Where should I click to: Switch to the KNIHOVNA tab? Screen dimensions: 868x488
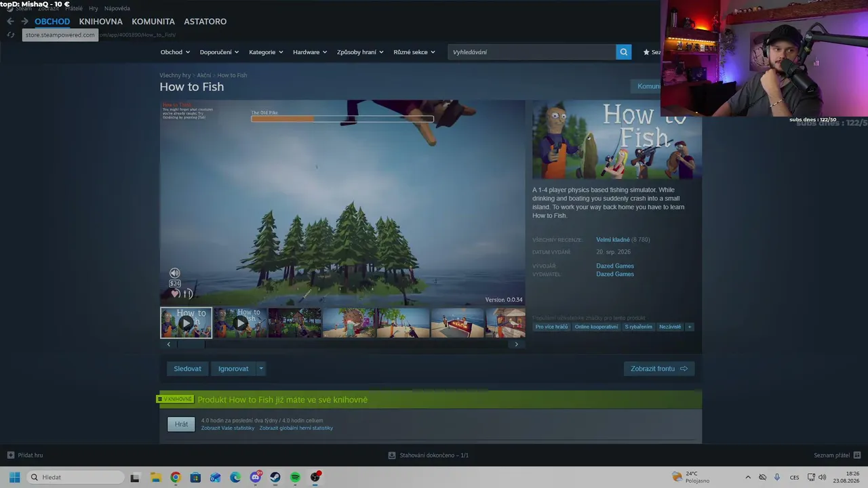(100, 22)
